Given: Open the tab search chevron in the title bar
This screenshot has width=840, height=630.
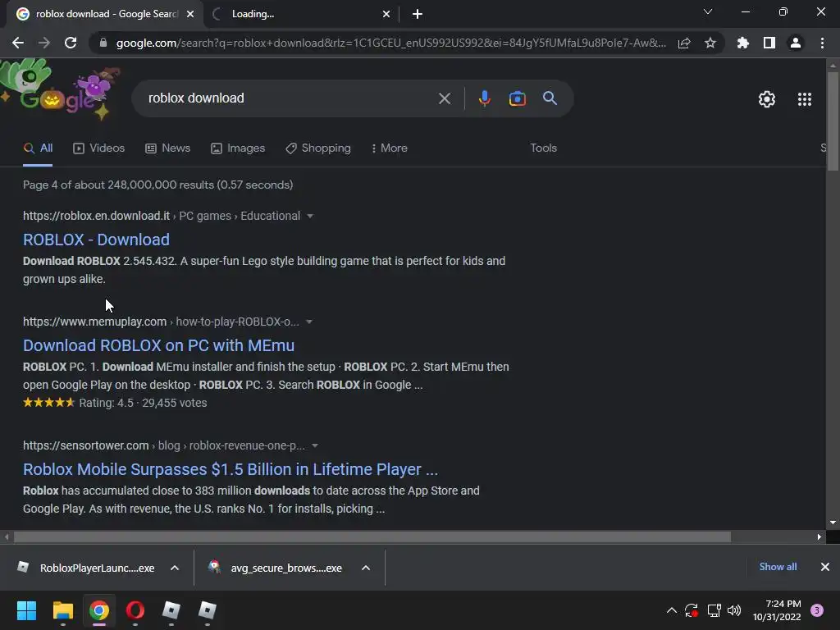Looking at the screenshot, I should tap(708, 11).
